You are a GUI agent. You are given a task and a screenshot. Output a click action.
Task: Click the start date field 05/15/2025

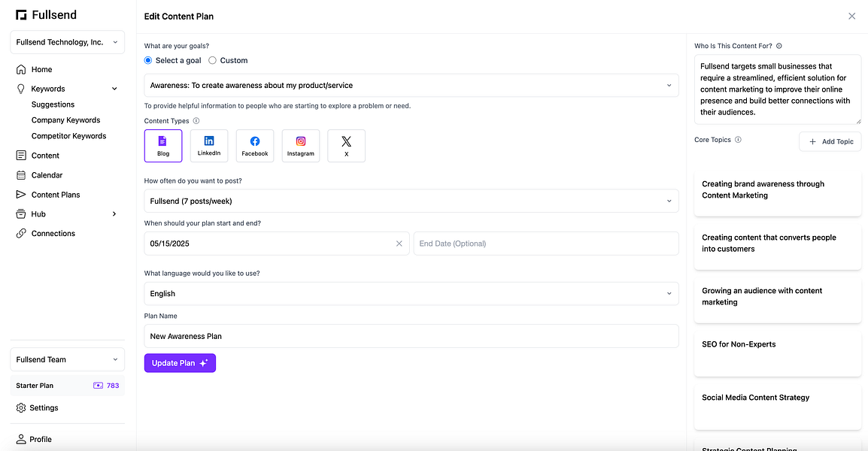tap(277, 244)
